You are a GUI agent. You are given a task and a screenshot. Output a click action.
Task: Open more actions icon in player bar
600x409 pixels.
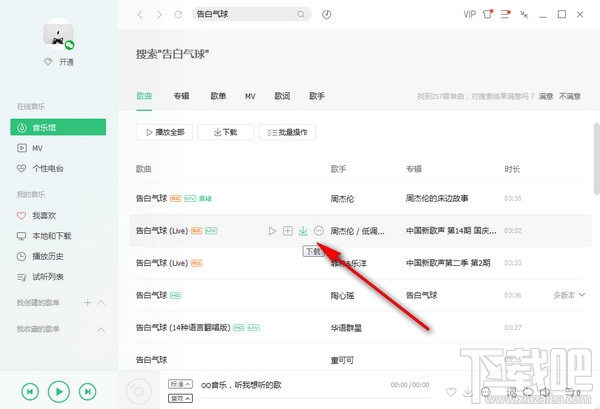click(x=486, y=392)
